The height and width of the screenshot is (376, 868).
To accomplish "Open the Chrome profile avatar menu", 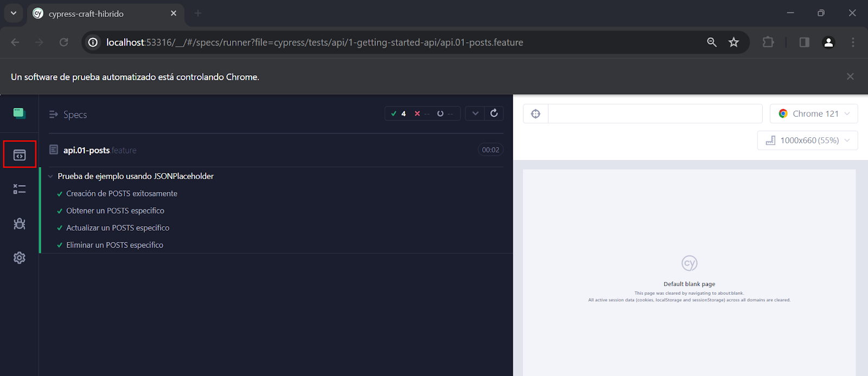I will pos(828,42).
